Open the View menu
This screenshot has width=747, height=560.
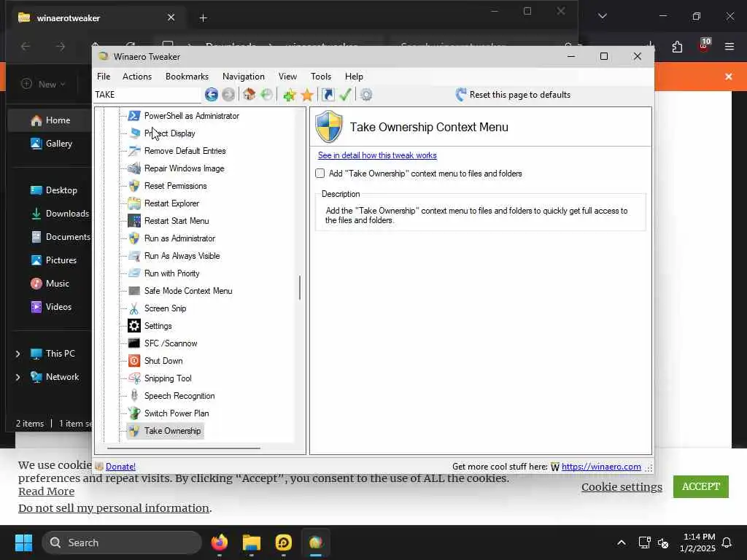tap(287, 76)
